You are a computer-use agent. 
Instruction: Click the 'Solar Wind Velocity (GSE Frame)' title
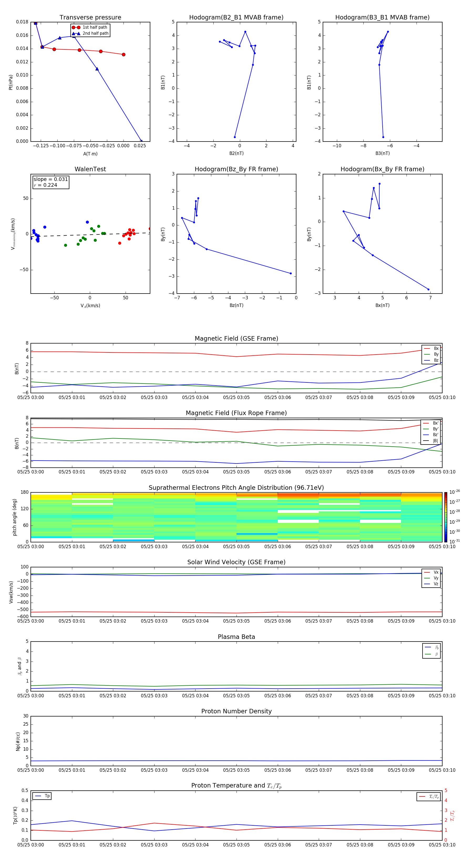click(236, 562)
